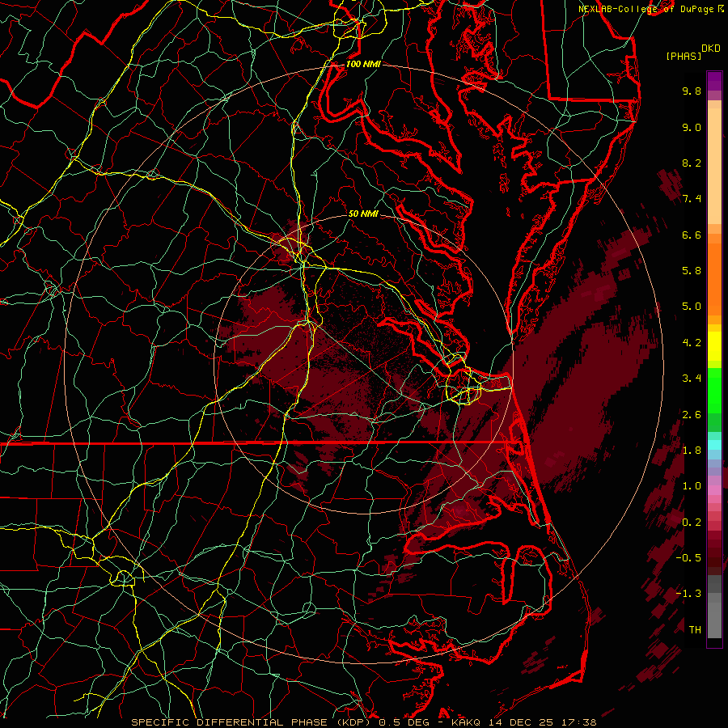Screen dimensions: 728x728
Task: Click the 3.4 scale value
Action: point(692,379)
